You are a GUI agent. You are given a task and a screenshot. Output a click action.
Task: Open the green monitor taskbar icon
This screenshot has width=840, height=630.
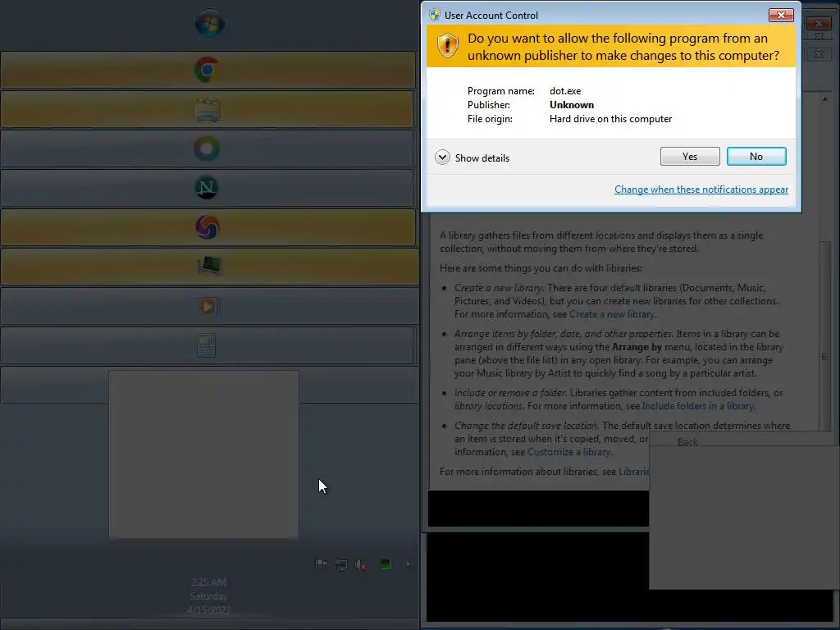(x=209, y=267)
